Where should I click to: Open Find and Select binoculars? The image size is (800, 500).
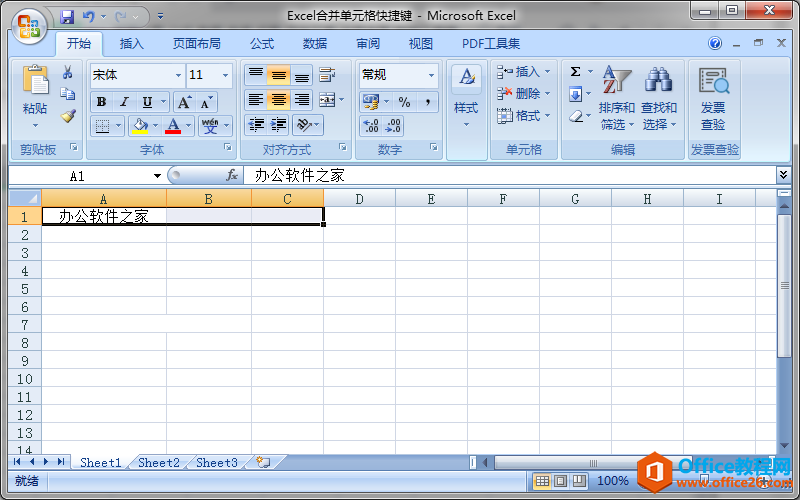click(x=658, y=80)
